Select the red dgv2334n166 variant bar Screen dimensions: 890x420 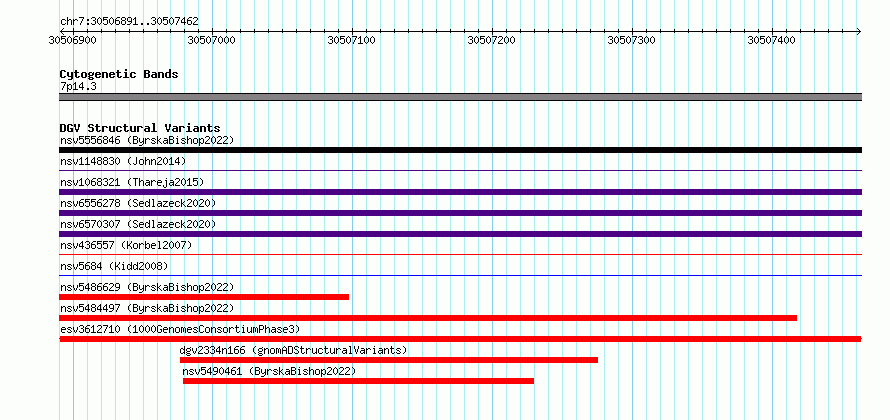coord(389,360)
